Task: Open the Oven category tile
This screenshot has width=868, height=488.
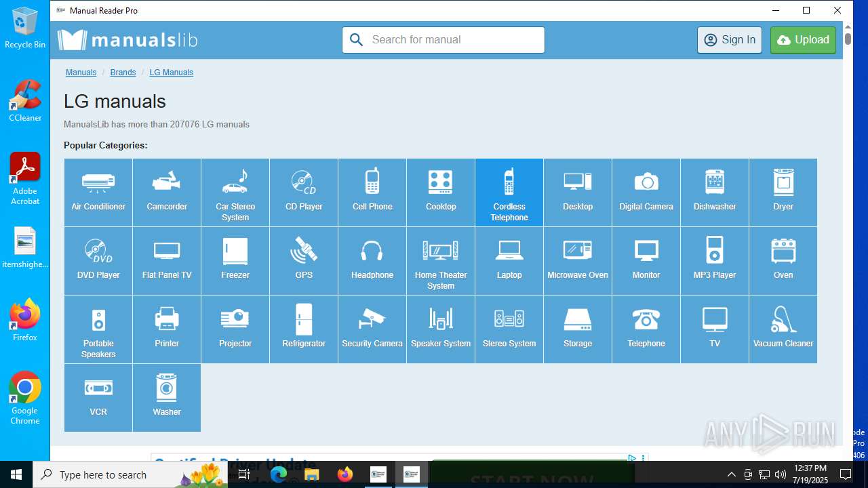Action: click(783, 261)
